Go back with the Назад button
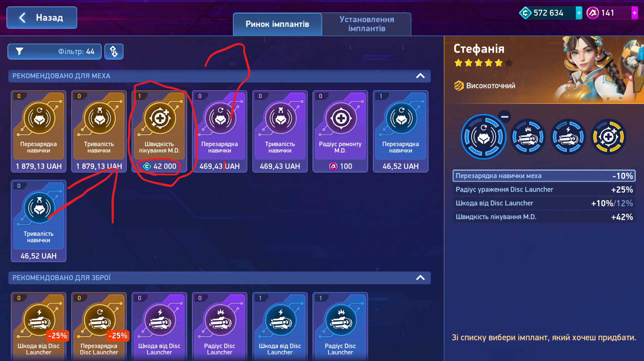 click(x=42, y=18)
